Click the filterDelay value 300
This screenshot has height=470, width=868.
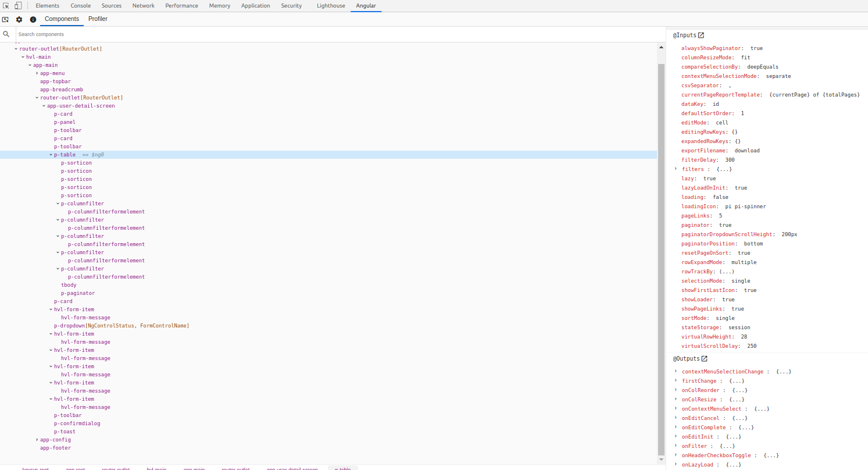(730, 160)
